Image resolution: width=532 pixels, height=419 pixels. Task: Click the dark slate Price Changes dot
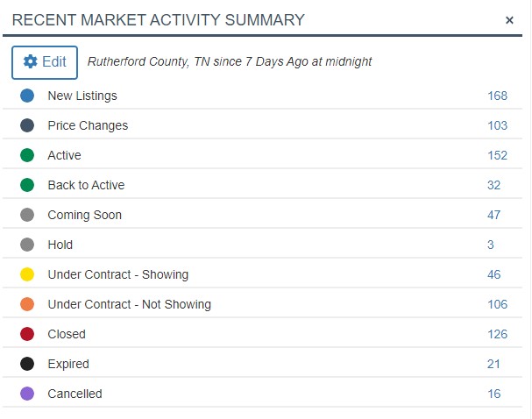[27, 125]
